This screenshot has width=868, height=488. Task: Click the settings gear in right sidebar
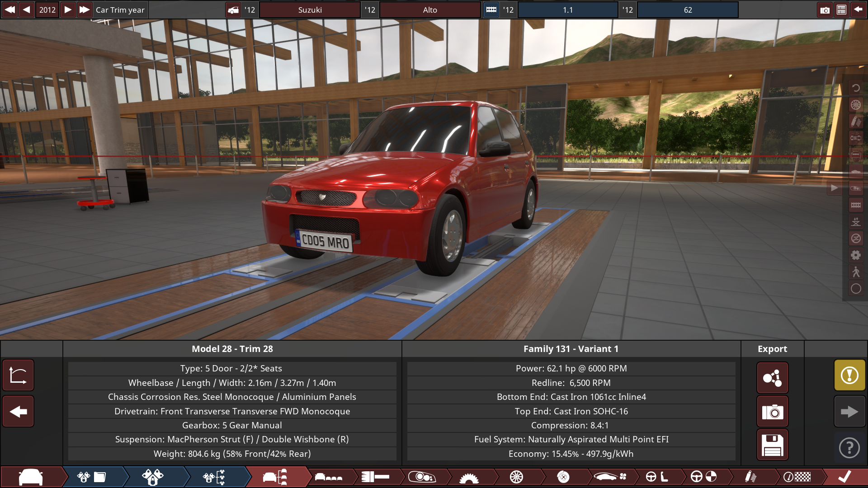856,255
